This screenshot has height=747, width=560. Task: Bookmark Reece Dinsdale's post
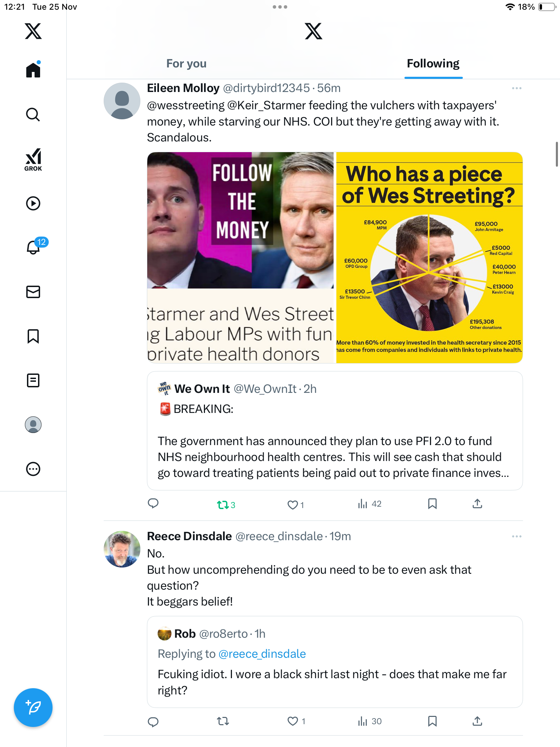tap(432, 721)
